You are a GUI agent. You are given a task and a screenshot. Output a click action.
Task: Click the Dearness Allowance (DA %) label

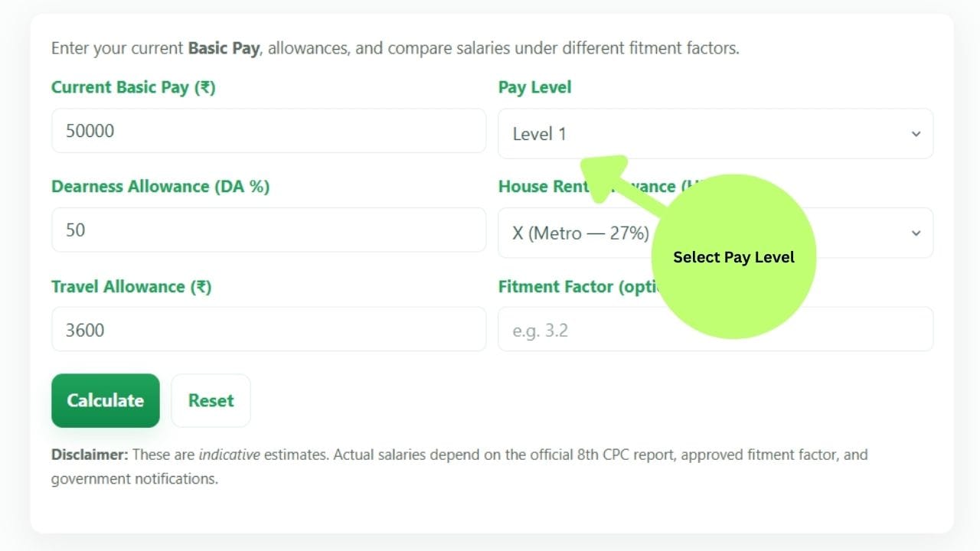(160, 187)
